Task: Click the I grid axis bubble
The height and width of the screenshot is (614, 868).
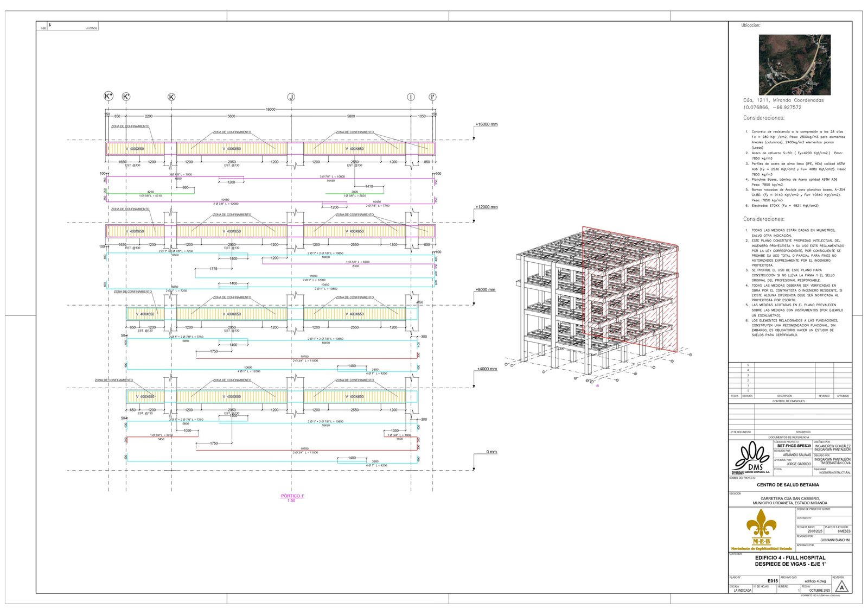Action: click(x=411, y=97)
